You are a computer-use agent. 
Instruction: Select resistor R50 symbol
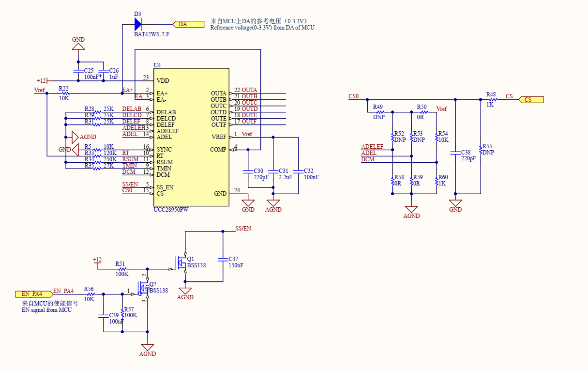click(x=423, y=112)
